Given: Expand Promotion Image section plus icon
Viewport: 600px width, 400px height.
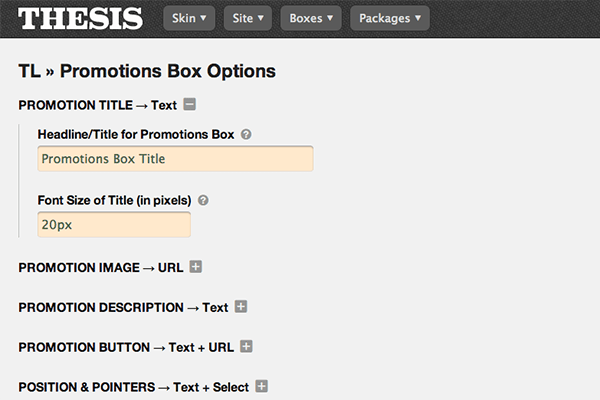Looking at the screenshot, I should pyautogui.click(x=196, y=267).
